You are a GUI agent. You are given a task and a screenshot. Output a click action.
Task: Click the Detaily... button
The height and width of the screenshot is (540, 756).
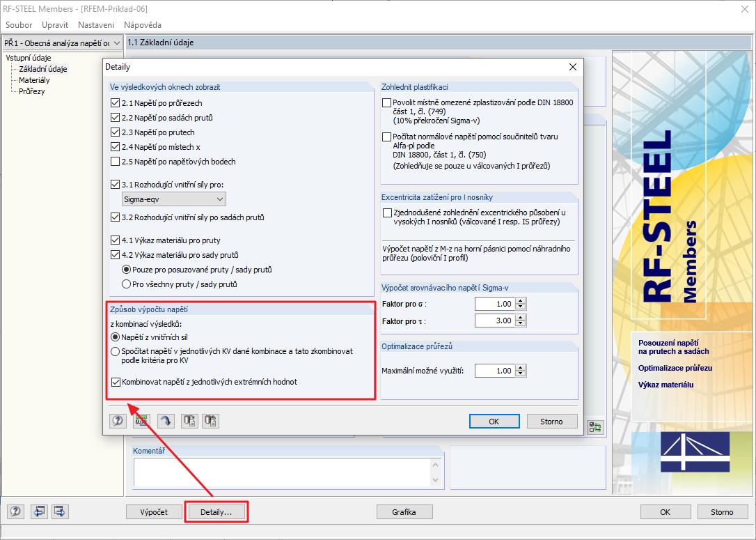[216, 512]
